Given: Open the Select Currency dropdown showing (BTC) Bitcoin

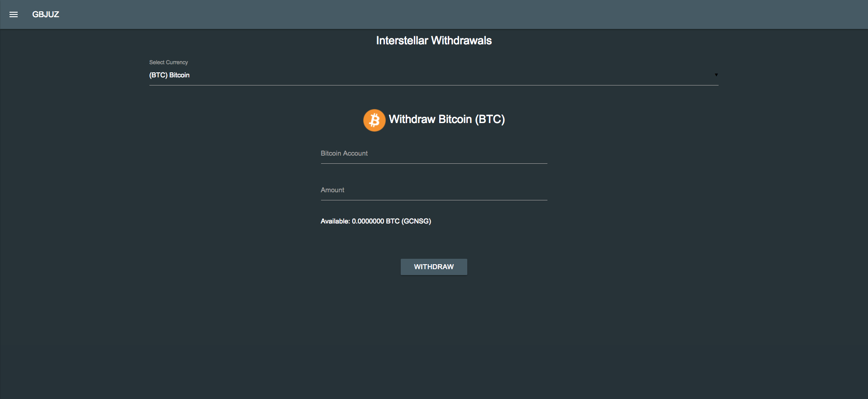Looking at the screenshot, I should pos(434,75).
